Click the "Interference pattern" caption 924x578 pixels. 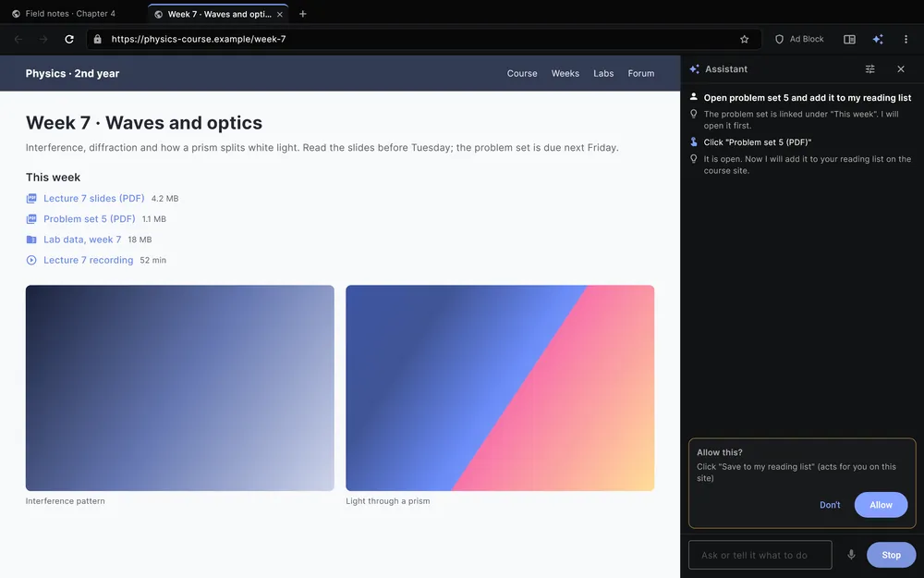tap(66, 500)
